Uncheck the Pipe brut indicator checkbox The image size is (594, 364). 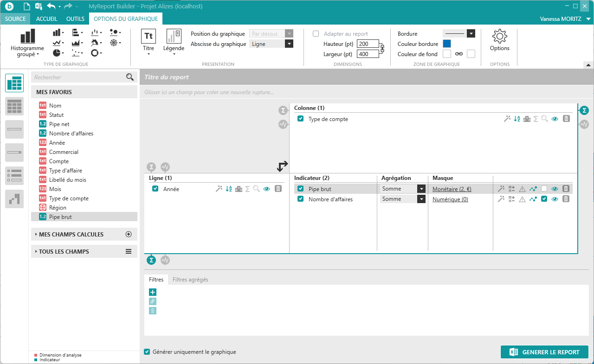301,189
